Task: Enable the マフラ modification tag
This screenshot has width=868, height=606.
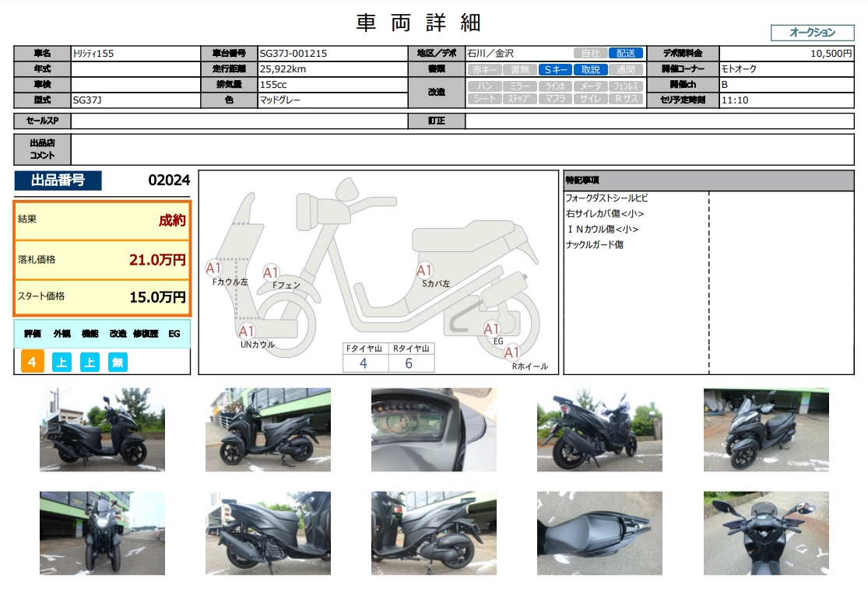Action: point(556,99)
